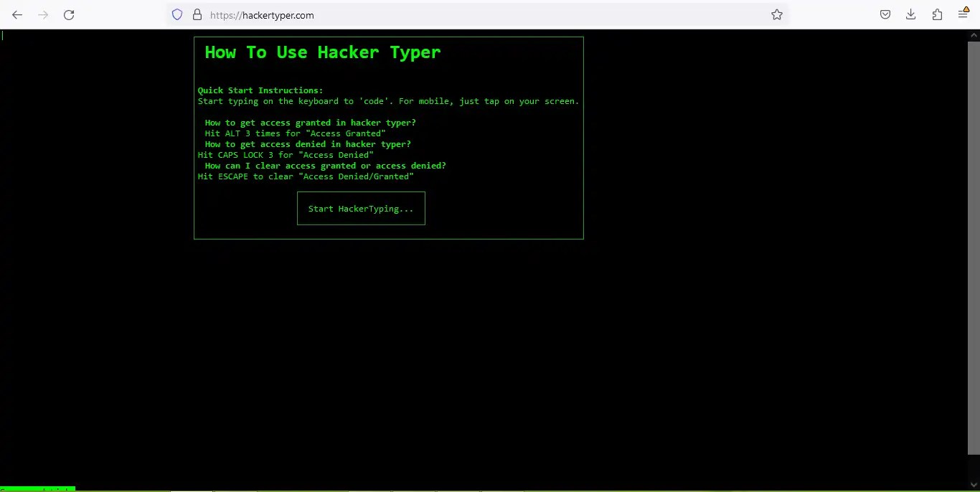Screen dimensions: 980x492
Task: Click 'Hit CAPS LOCK 3' line
Action: pos(286,155)
